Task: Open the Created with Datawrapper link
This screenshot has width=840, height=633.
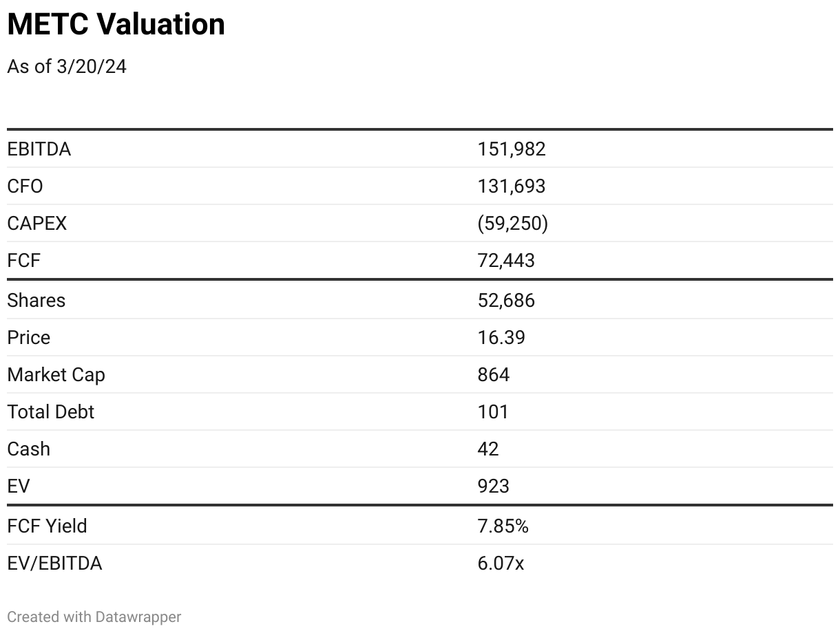Action: [x=94, y=616]
